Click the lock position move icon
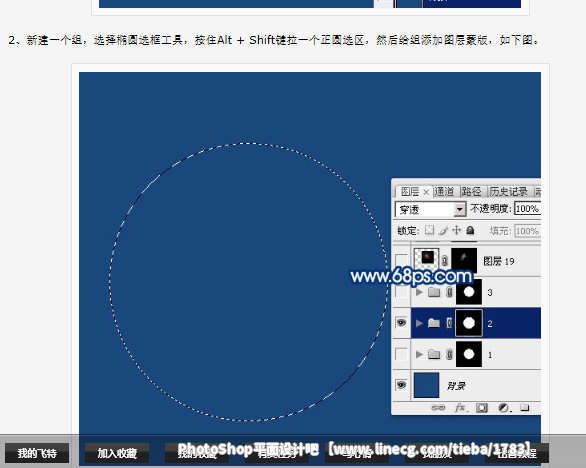Image resolution: width=586 pixels, height=468 pixels. tap(456, 230)
